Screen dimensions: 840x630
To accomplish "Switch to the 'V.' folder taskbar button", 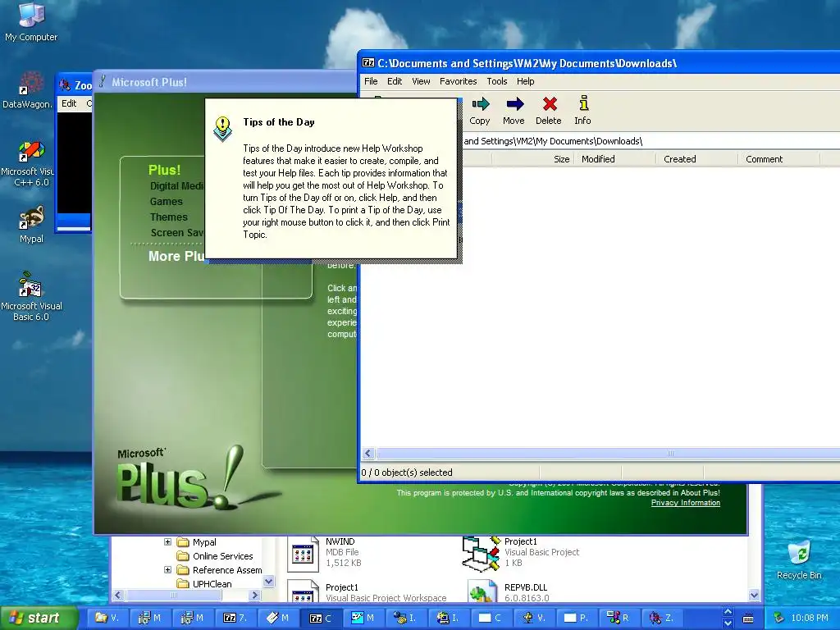I will point(107,618).
